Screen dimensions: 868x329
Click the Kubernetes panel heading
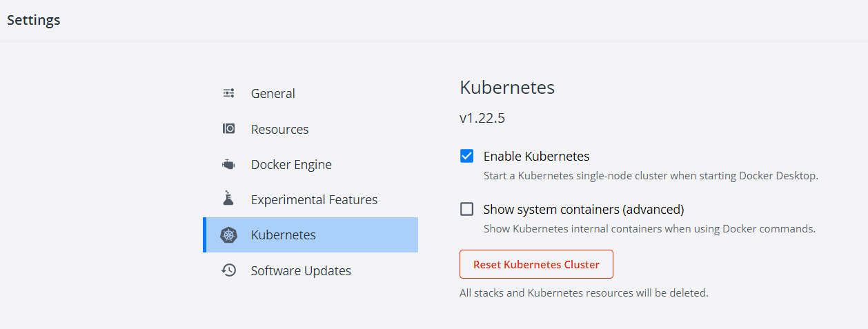click(507, 88)
